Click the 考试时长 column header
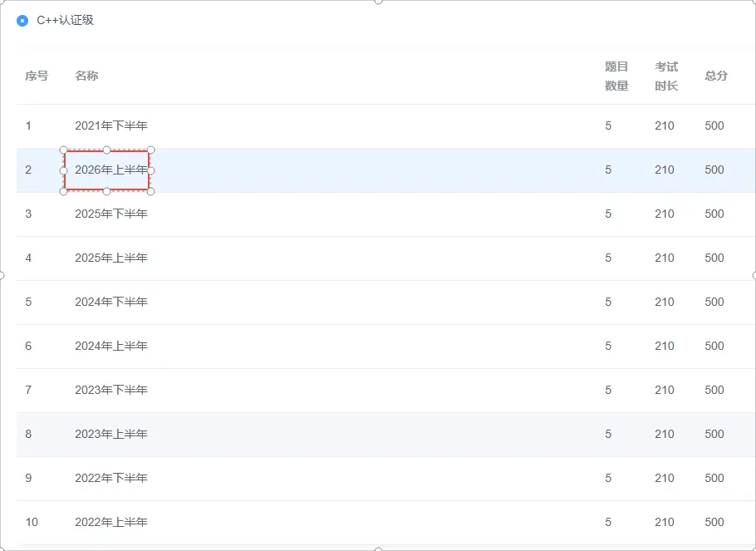This screenshot has width=756, height=551. (666, 76)
